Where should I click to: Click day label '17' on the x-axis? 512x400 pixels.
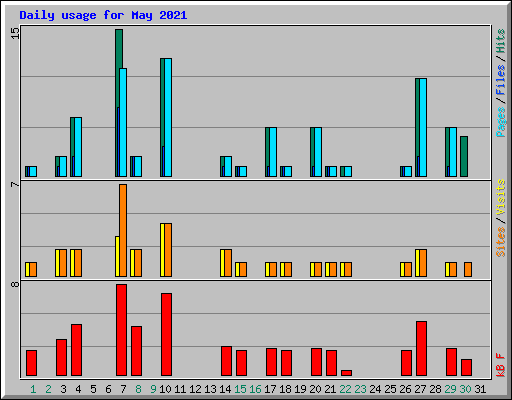[270, 389]
